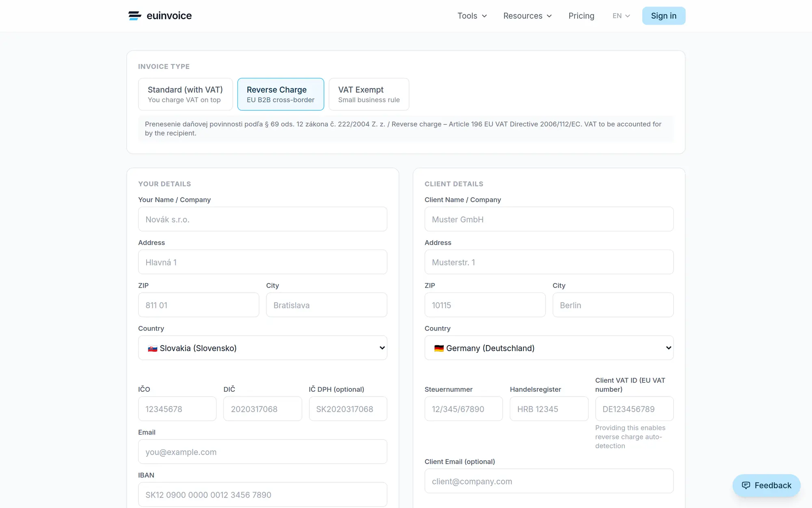Click the Your Name / Company field

(263, 219)
